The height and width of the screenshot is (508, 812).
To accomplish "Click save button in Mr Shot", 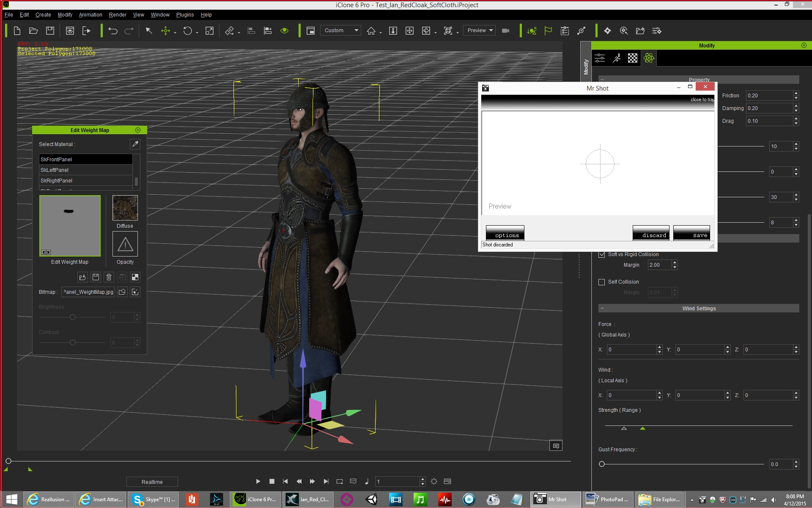I will 691,233.
